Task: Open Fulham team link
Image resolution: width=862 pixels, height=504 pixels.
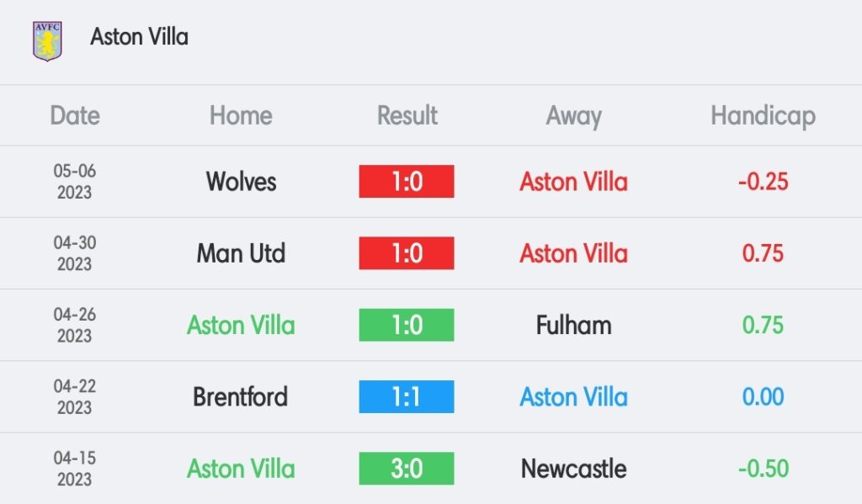Action: (x=573, y=326)
